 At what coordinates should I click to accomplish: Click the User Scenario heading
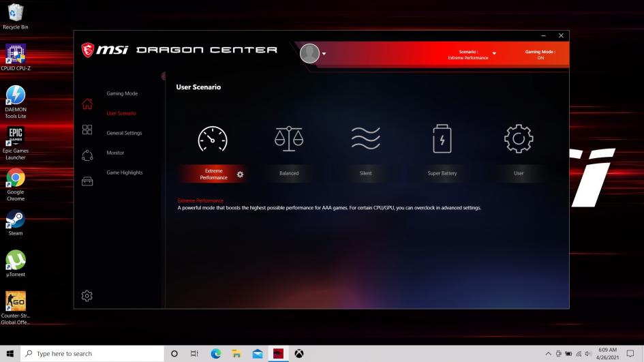(x=198, y=87)
